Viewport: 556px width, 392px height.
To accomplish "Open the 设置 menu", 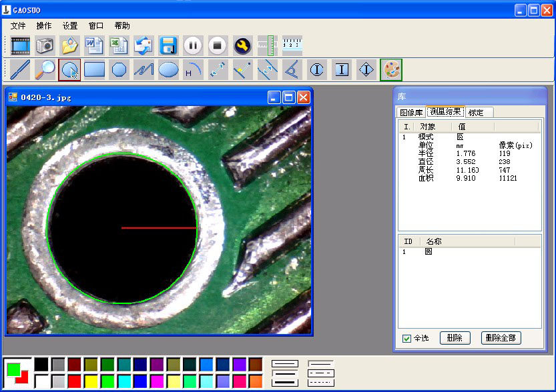I will click(70, 26).
